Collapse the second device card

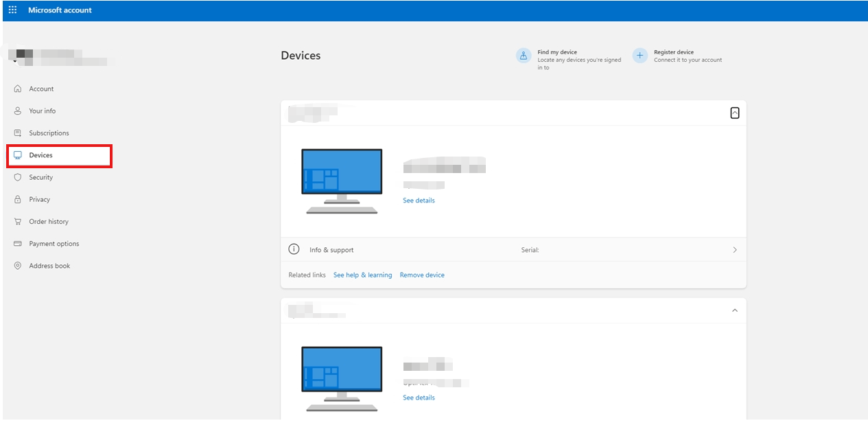pyautogui.click(x=734, y=310)
